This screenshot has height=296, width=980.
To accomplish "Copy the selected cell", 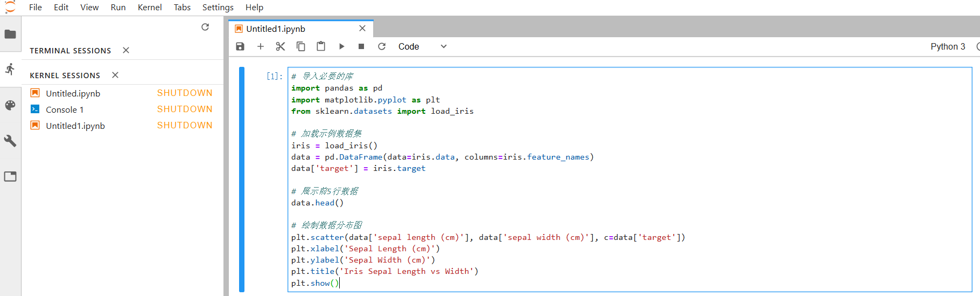I will (x=301, y=46).
